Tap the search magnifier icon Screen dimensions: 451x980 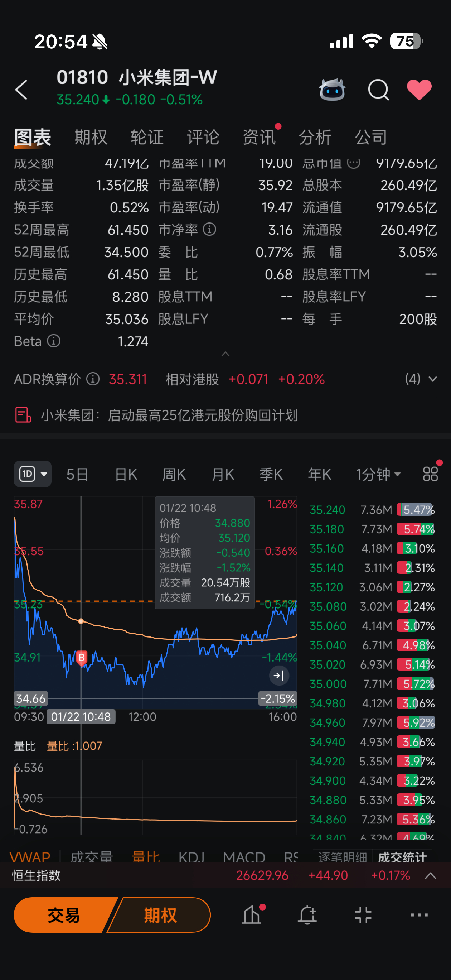(x=378, y=90)
